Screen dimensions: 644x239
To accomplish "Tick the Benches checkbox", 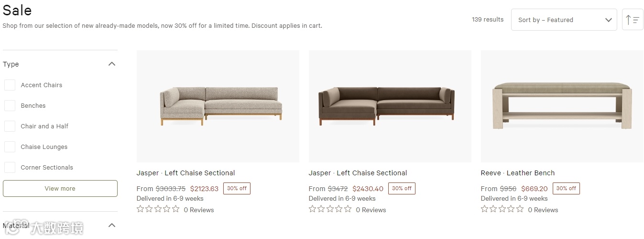I will [x=10, y=105].
